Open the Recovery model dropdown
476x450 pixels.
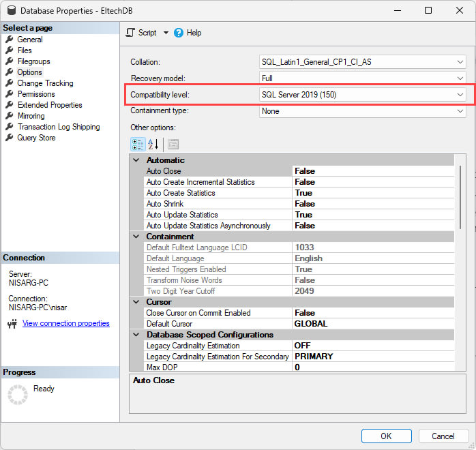tap(460, 78)
